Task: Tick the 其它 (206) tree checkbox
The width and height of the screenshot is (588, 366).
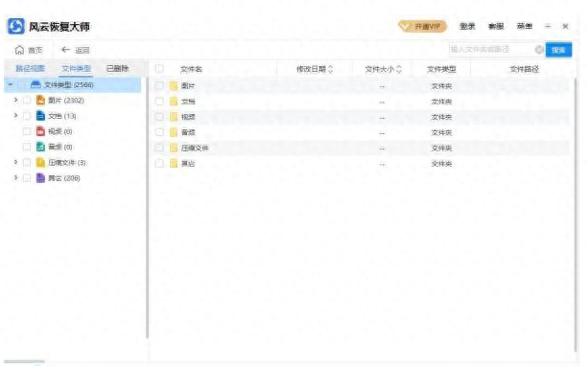Action: [27, 178]
